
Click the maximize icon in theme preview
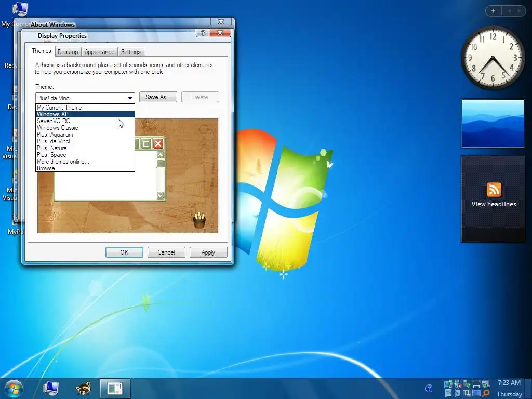pyautogui.click(x=146, y=144)
